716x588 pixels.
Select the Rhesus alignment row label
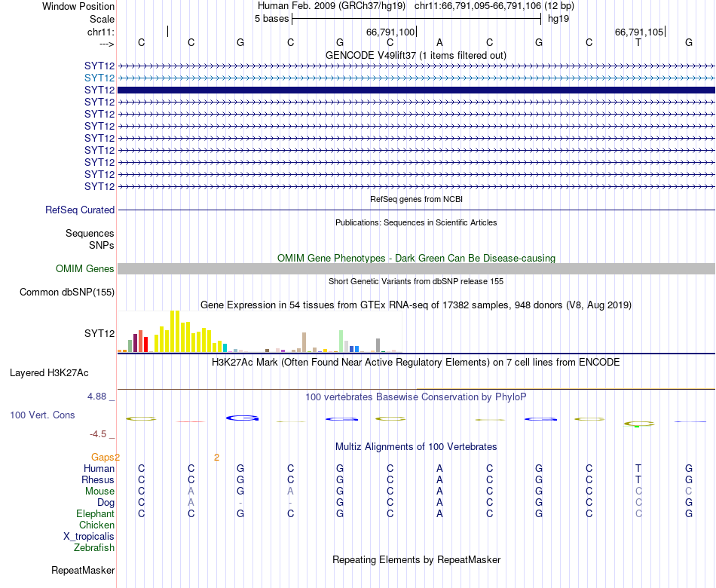coord(98,479)
